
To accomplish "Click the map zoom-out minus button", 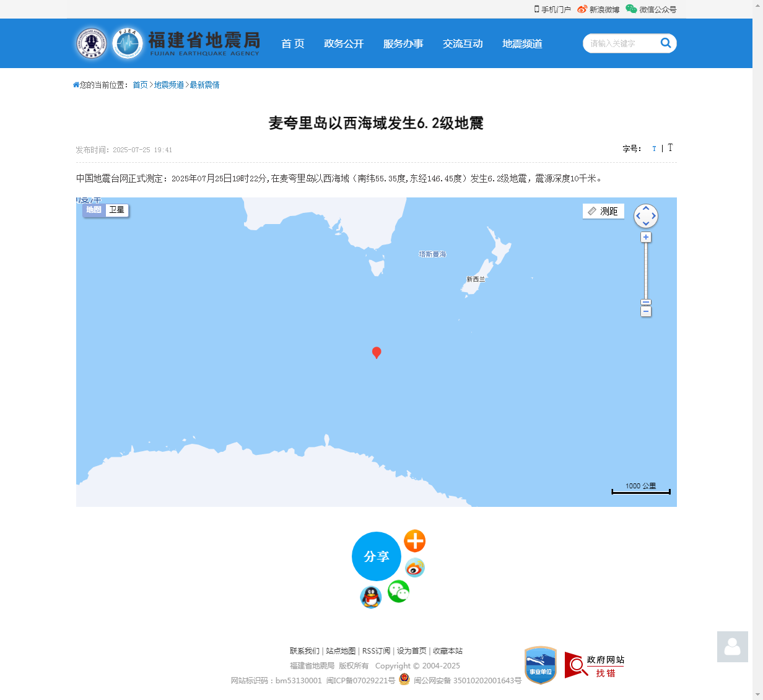I will click(x=646, y=312).
